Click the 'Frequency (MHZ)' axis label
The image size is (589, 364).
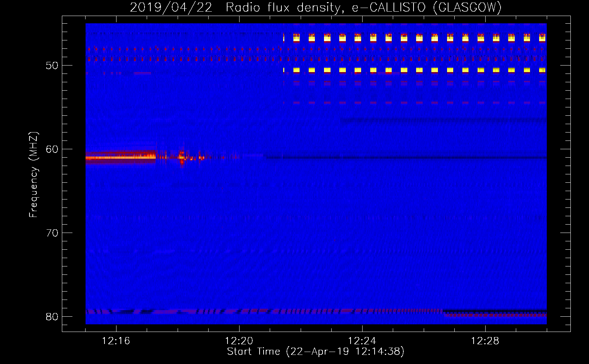tap(33, 175)
